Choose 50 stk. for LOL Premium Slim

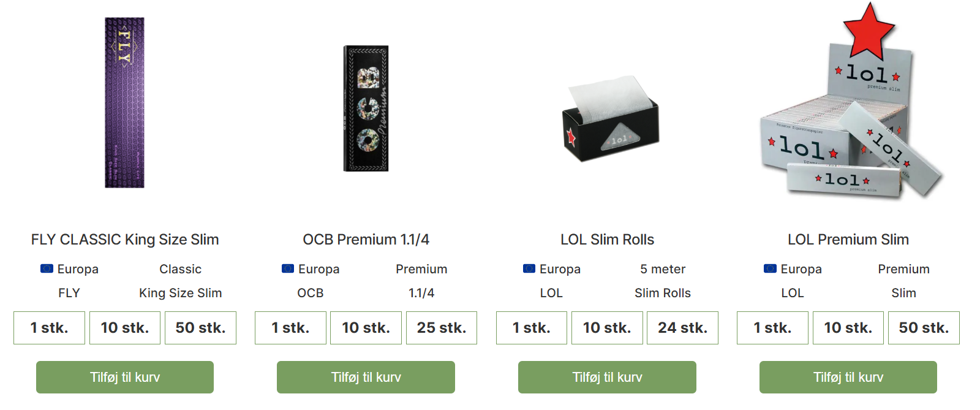[924, 328]
